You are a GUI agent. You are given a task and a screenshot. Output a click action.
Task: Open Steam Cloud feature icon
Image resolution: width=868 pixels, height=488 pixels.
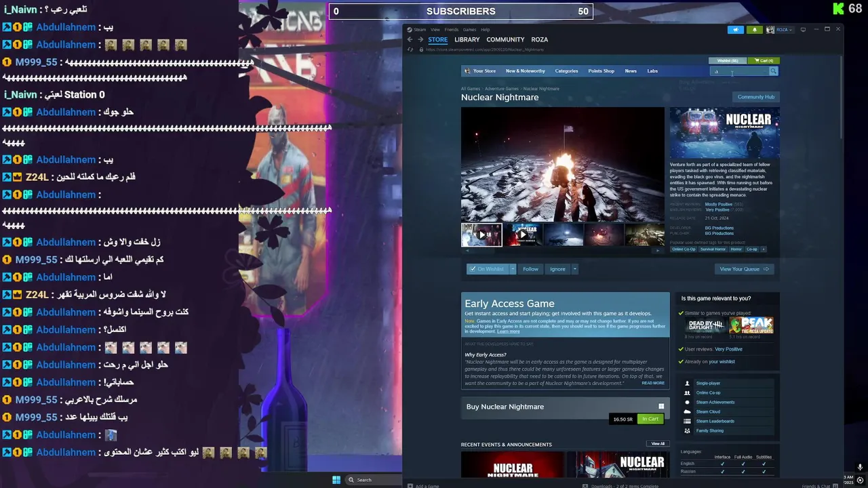pyautogui.click(x=687, y=412)
